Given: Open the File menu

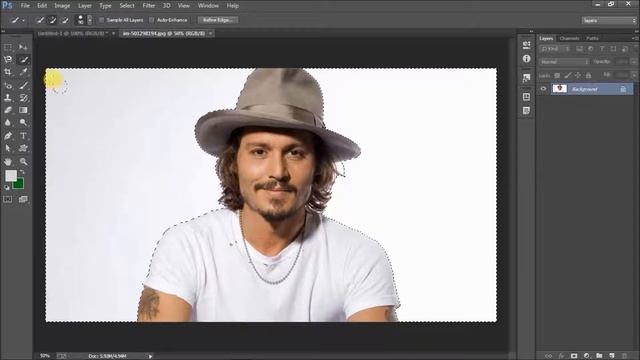Looking at the screenshot, I should [25, 6].
